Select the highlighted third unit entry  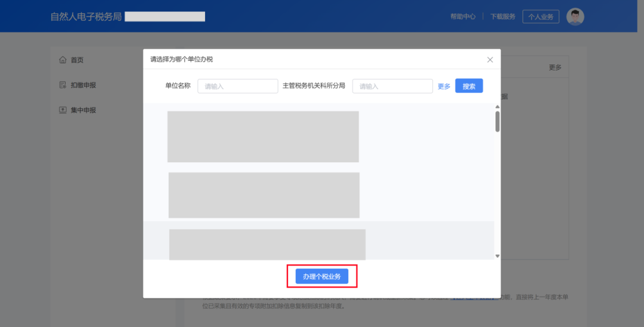(267, 243)
